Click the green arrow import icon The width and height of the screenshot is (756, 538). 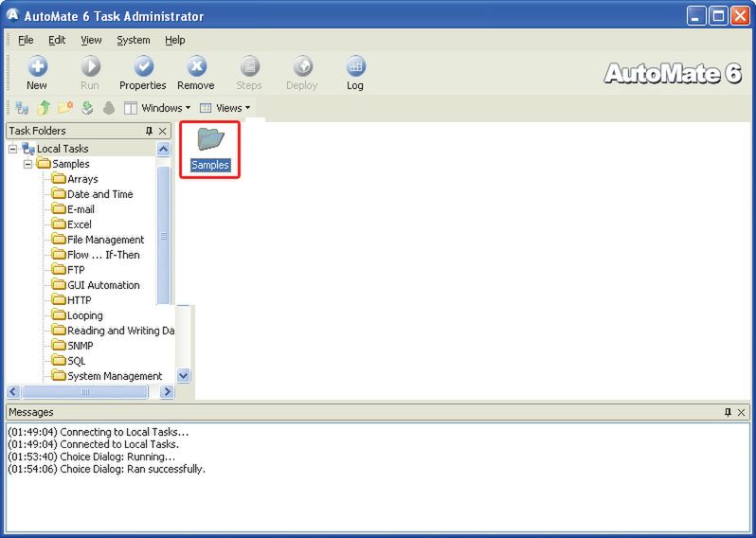(x=87, y=108)
